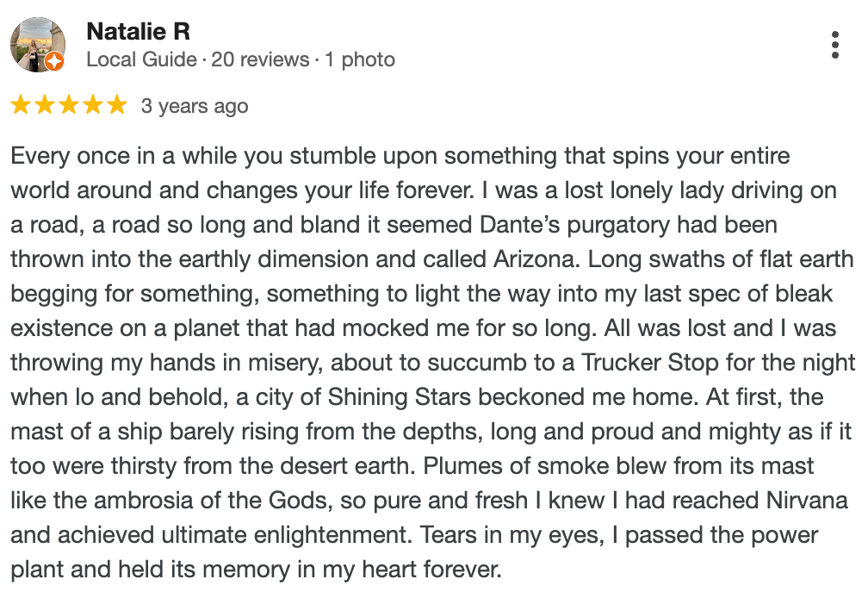The height and width of the screenshot is (598, 868).
Task: Click the second rating star
Action: click(45, 106)
